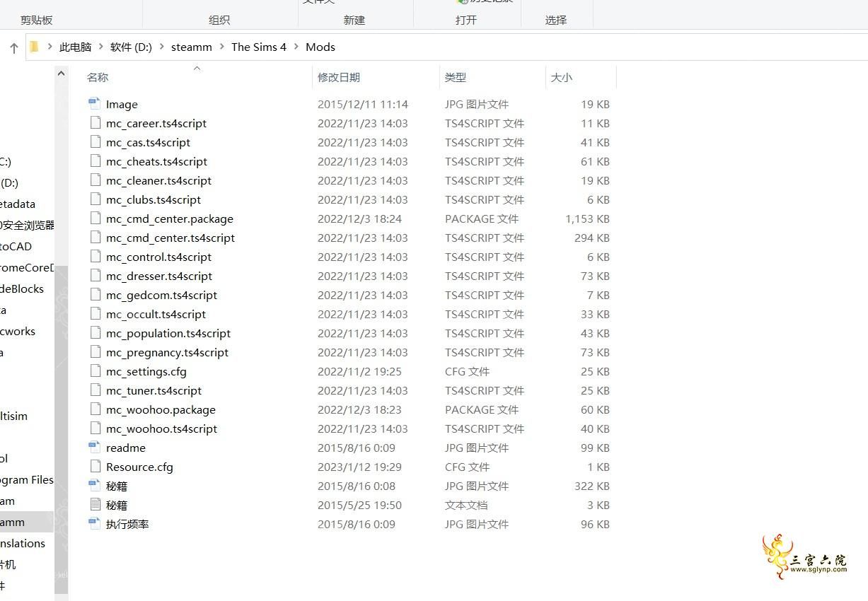The height and width of the screenshot is (601, 868).
Task: Pick the icon beside mc_clubs.ts4script
Action: pos(95,199)
